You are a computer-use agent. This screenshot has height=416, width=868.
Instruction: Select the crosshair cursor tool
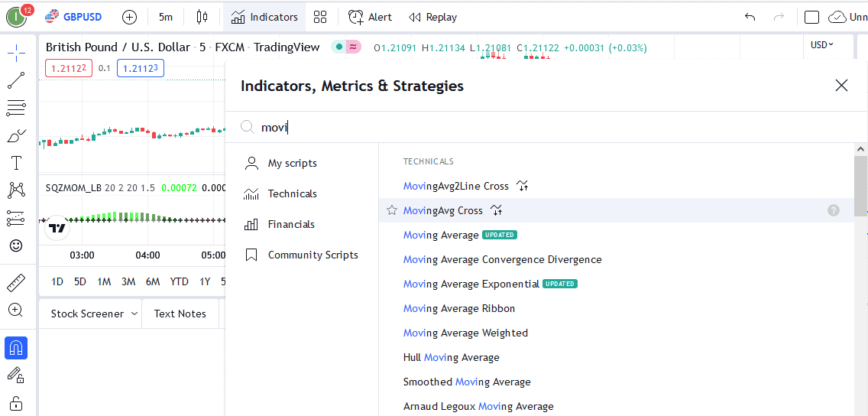pyautogui.click(x=17, y=55)
